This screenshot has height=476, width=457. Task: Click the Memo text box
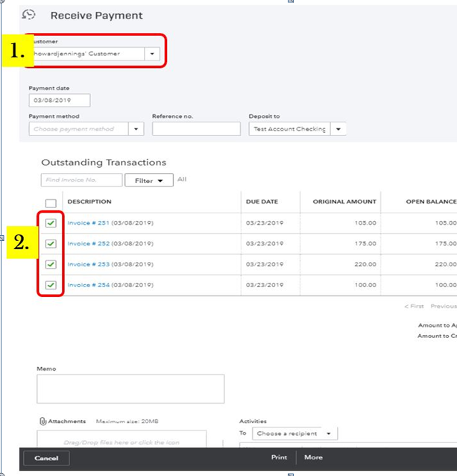[130, 389]
